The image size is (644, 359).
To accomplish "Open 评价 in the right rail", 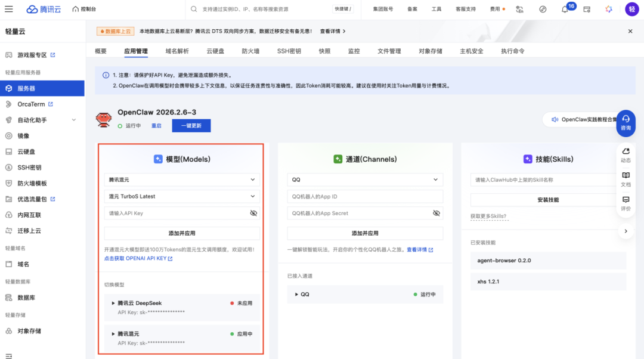I will coord(626,204).
